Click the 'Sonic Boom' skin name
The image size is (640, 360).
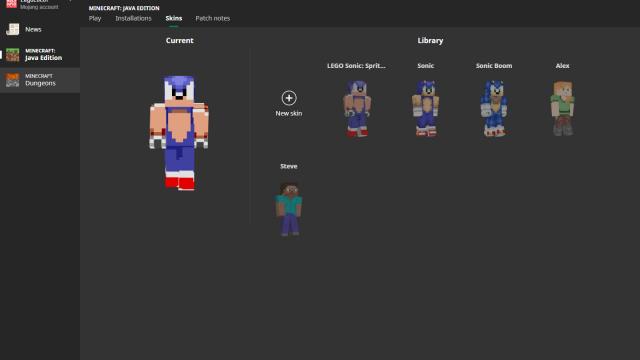point(494,66)
